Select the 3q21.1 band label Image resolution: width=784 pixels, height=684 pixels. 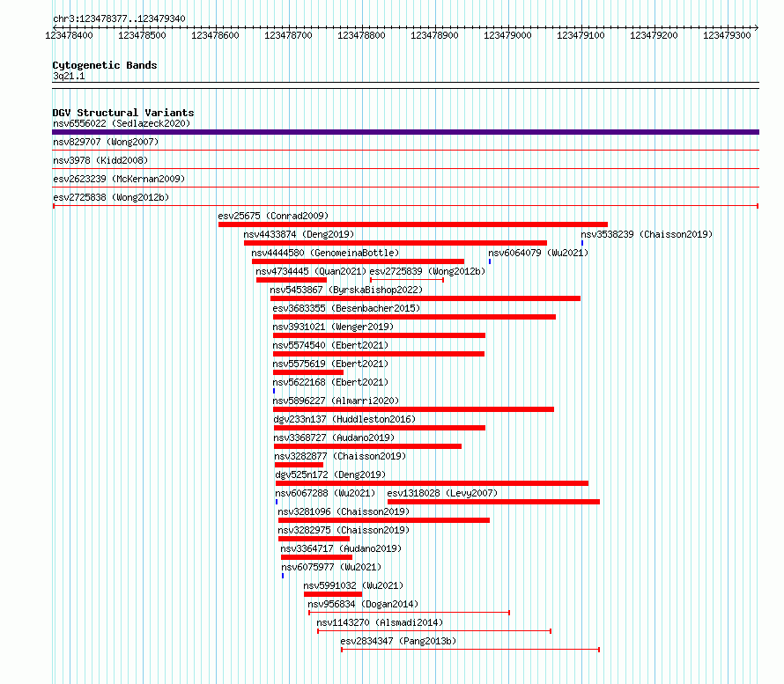69,77
